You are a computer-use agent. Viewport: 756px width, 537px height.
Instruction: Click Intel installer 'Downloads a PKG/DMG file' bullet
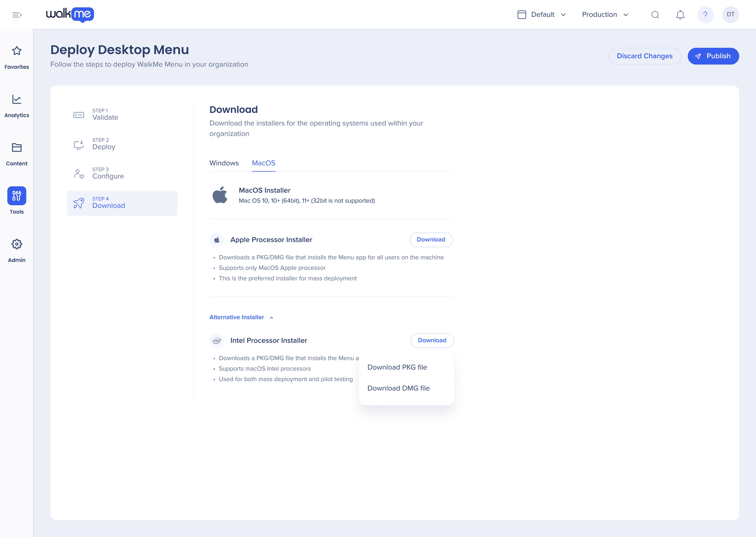pos(289,358)
